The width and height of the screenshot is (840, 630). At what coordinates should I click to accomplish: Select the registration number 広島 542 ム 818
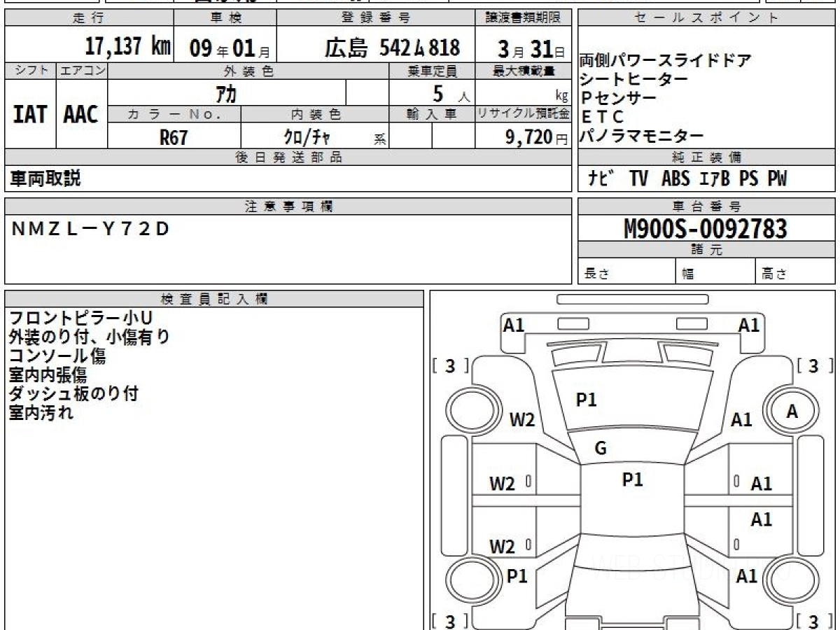[392, 47]
